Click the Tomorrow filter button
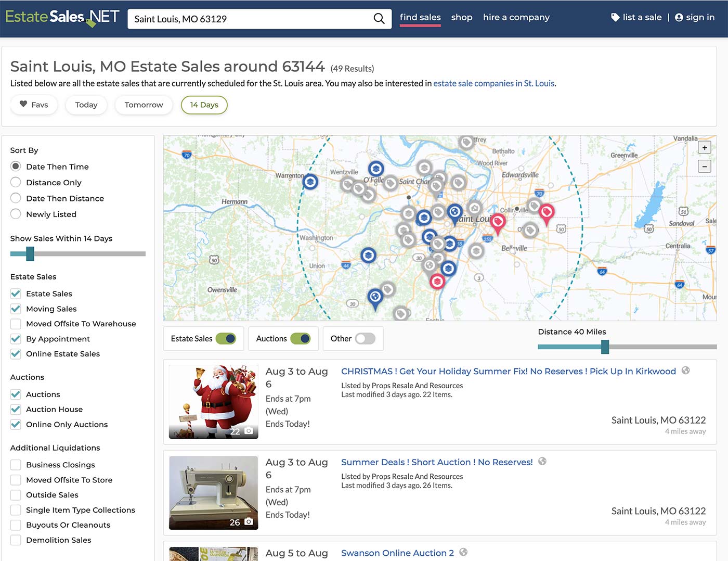This screenshot has width=728, height=561. 144,105
